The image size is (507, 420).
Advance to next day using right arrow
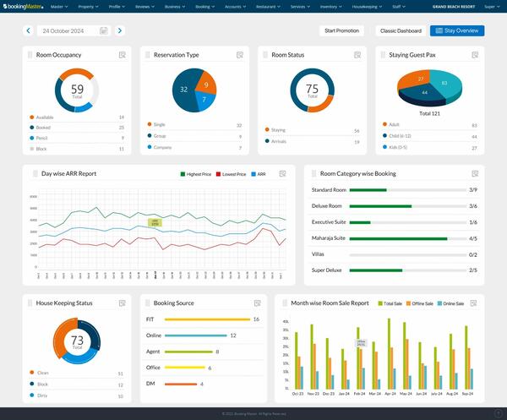(119, 30)
